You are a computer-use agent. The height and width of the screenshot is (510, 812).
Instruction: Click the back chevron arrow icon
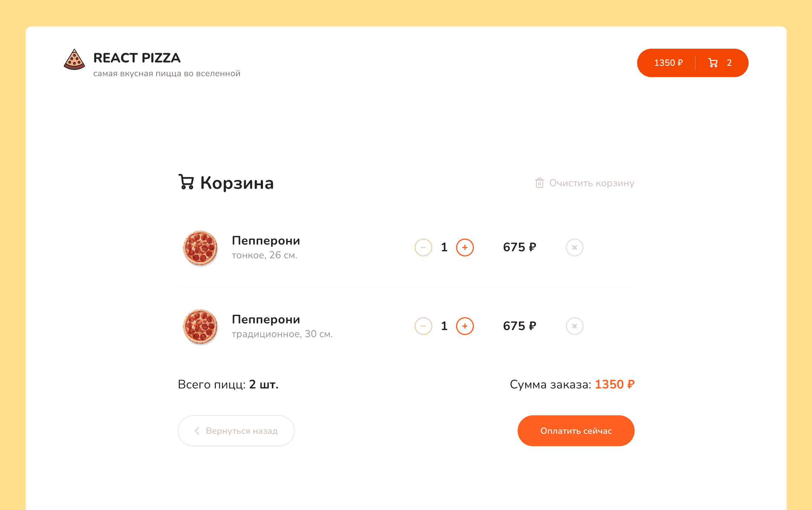(x=197, y=431)
